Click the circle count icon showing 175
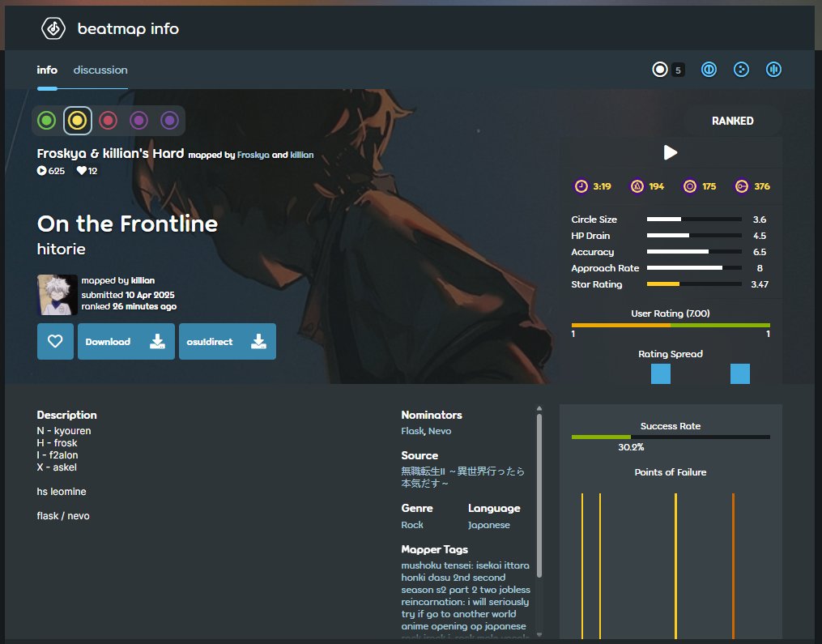822x644 pixels. [690, 186]
